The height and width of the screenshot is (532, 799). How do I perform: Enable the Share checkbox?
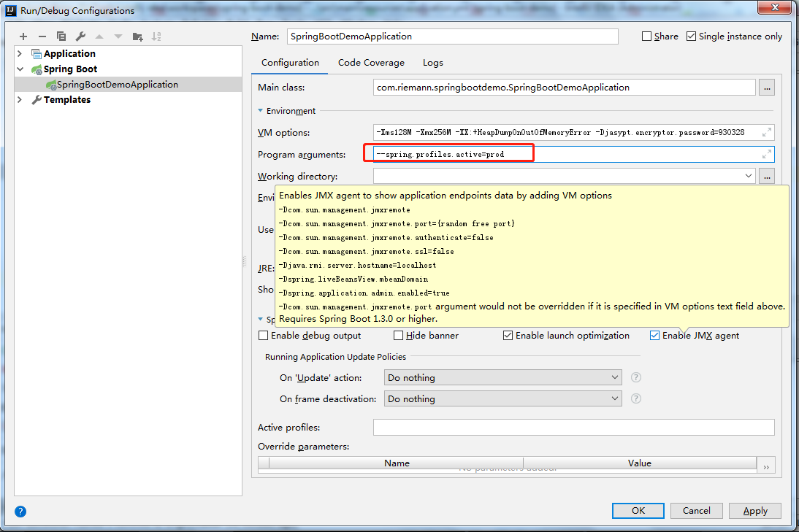click(646, 36)
